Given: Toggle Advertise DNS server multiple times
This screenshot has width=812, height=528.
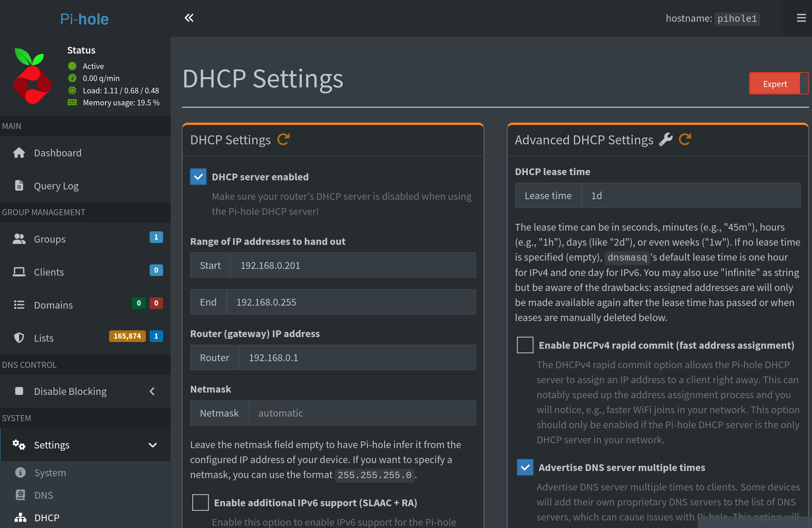Looking at the screenshot, I should [x=525, y=467].
